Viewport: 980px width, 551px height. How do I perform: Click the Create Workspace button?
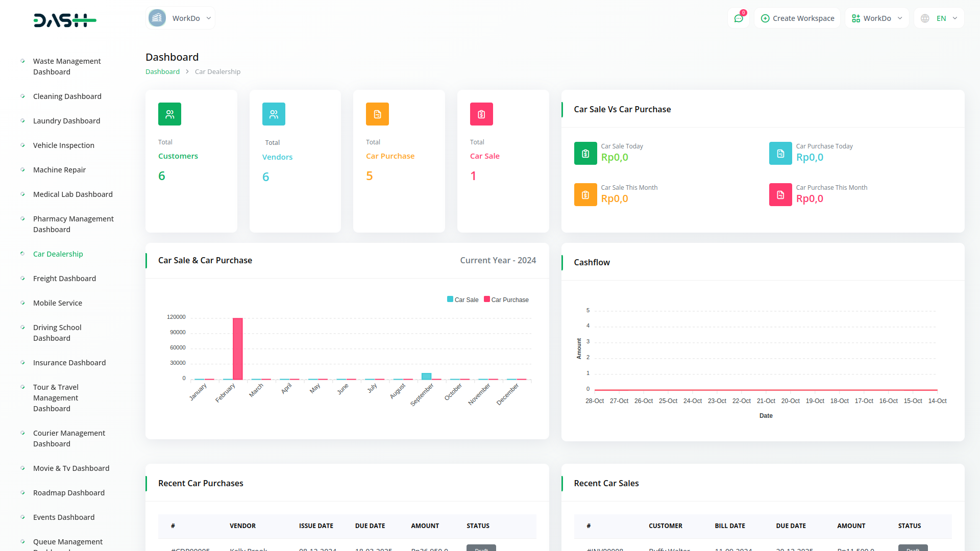tap(797, 18)
